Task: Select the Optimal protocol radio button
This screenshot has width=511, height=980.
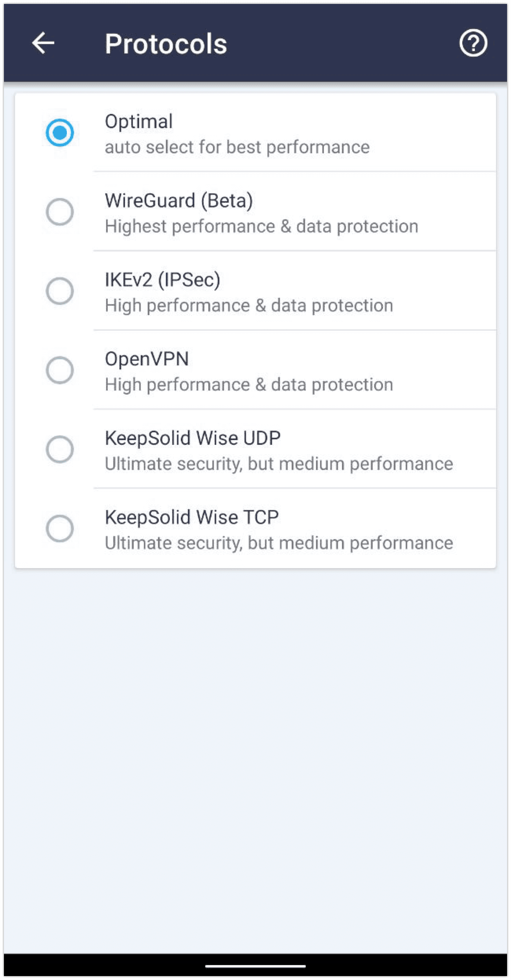Action: (x=60, y=132)
